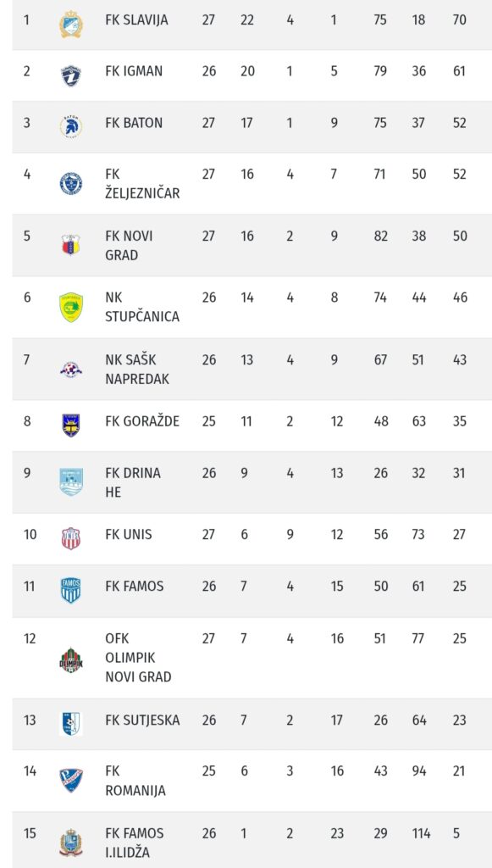Click the FK Famos I.Ilidža crest
The image size is (492, 868).
click(71, 843)
